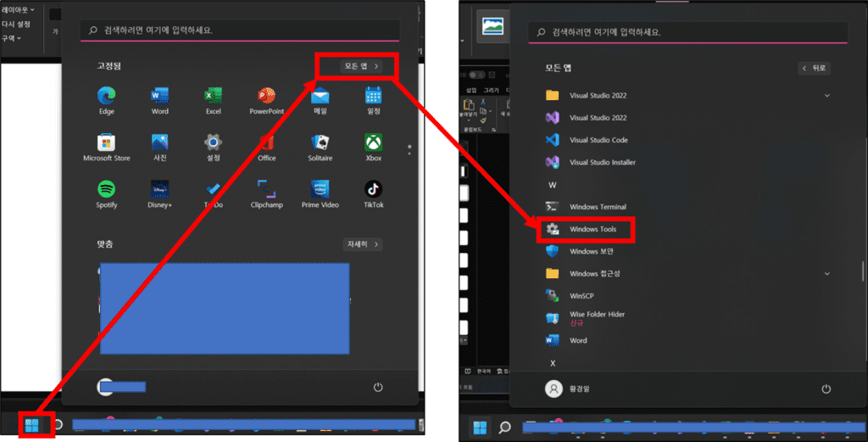
Task: Click search box above 모든 앱 list
Action: [687, 32]
